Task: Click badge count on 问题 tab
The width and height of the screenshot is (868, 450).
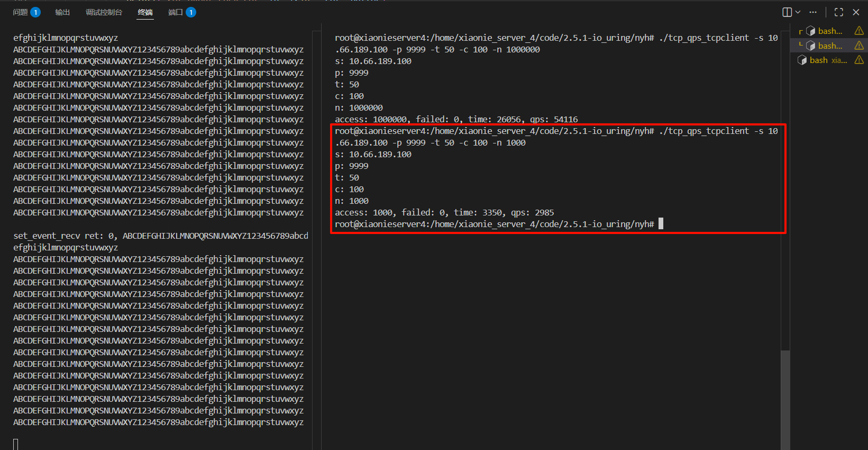Action: pyautogui.click(x=35, y=12)
